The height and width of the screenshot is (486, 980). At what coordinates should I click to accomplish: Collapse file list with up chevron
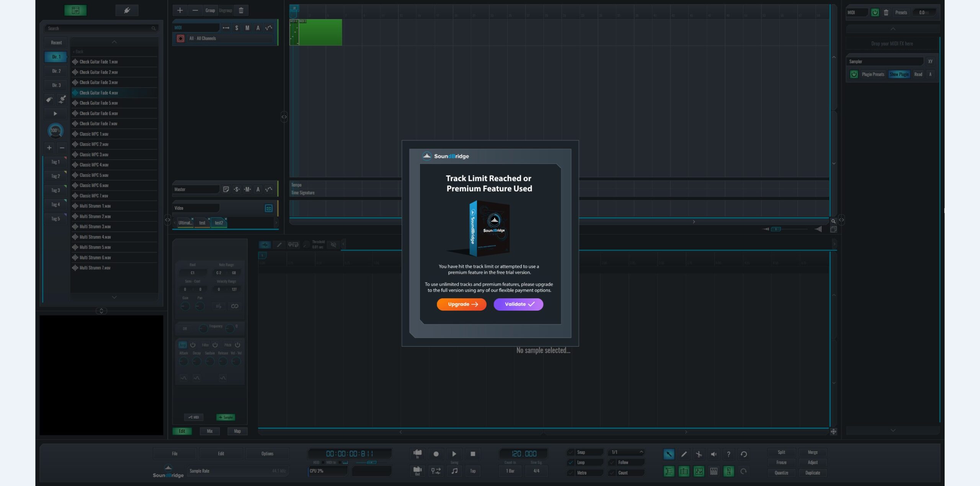[x=114, y=42]
